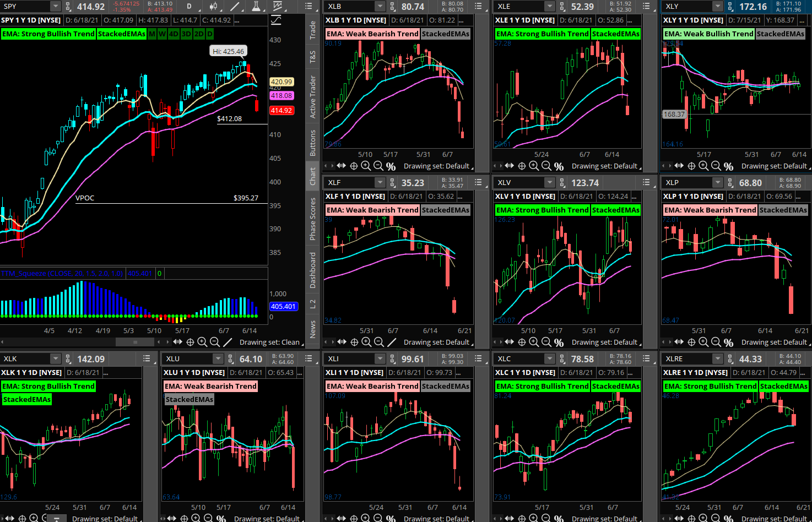The image size is (812, 522).
Task: Open the SPY panel list menu icon
Action: coord(309,6)
